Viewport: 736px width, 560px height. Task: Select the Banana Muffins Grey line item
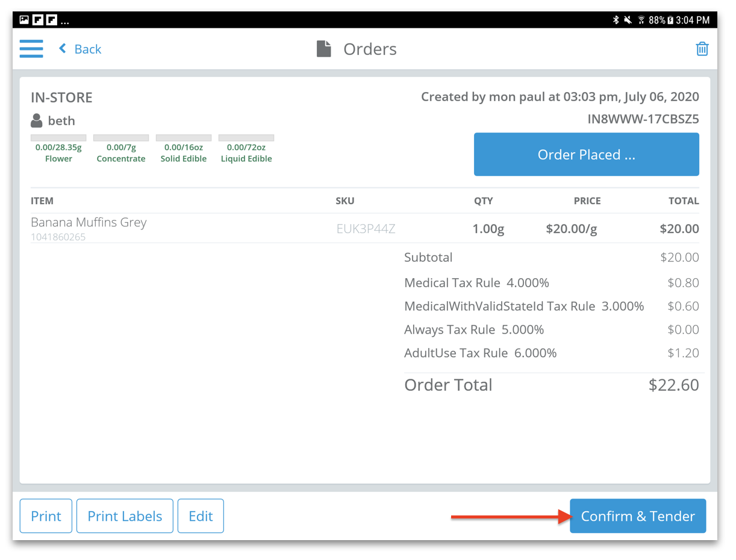click(x=89, y=222)
